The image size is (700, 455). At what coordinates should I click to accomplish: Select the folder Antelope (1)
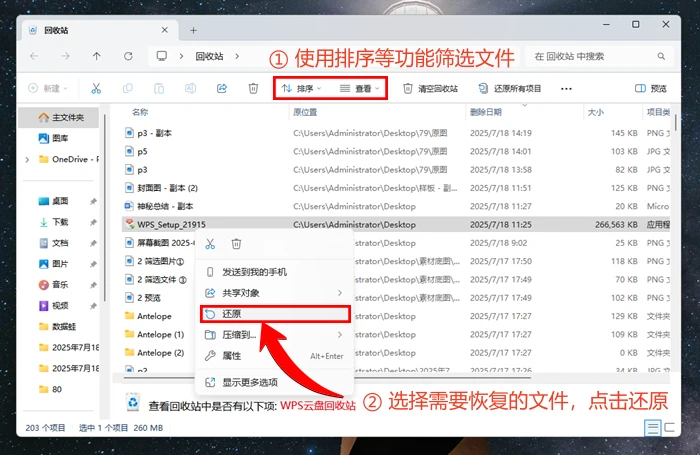click(160, 334)
